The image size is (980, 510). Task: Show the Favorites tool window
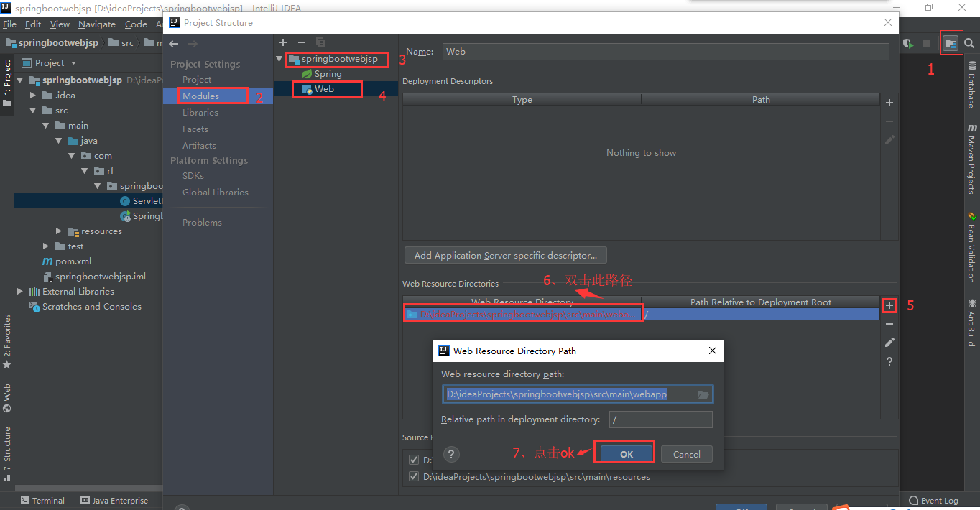[x=7, y=342]
